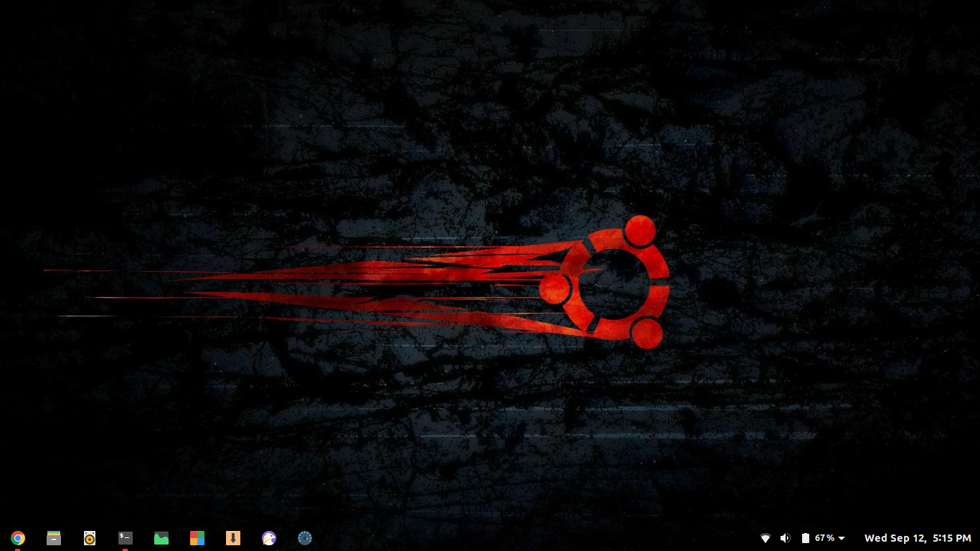The width and height of the screenshot is (980, 551).
Task: Open Google Chrome from the dock
Action: 18,538
